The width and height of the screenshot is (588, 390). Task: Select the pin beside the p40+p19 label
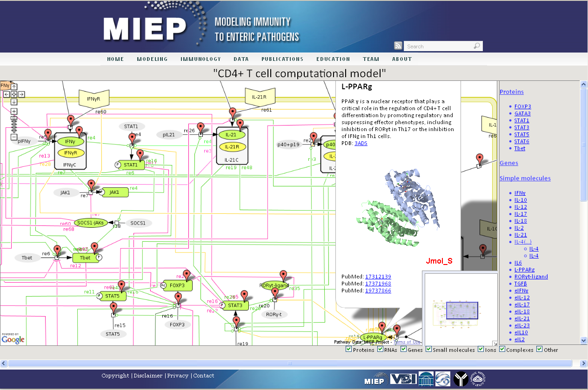tap(314, 138)
